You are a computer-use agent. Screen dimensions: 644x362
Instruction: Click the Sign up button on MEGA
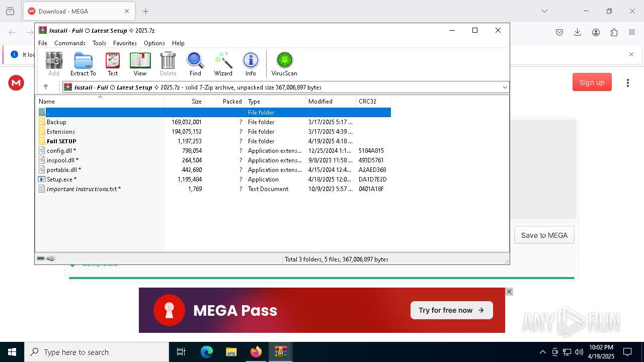click(x=592, y=82)
